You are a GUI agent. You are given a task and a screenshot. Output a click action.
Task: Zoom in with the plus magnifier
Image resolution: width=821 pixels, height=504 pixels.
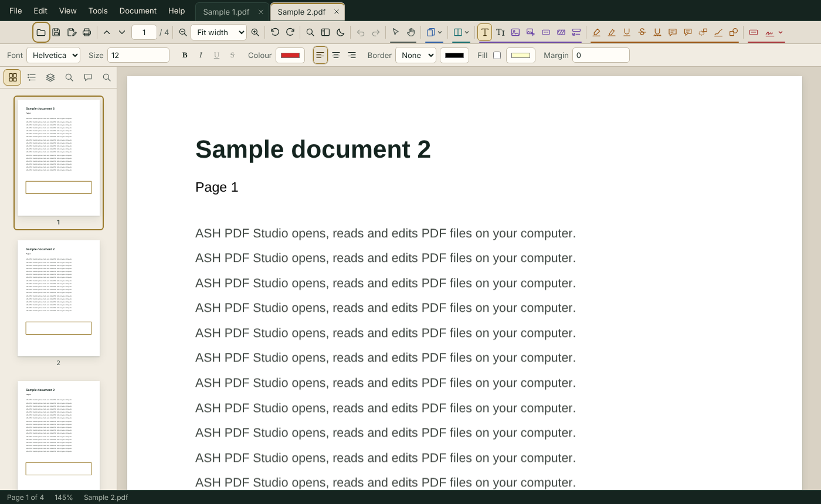point(255,32)
